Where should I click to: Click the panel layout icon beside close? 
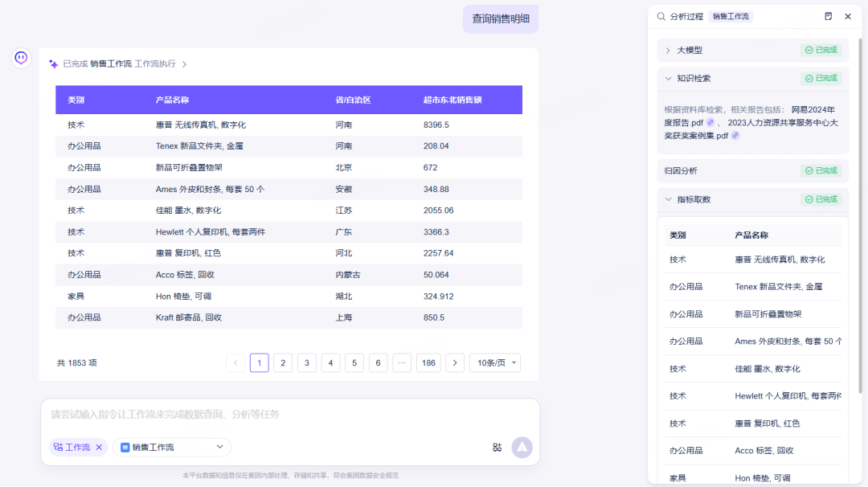[x=828, y=17]
